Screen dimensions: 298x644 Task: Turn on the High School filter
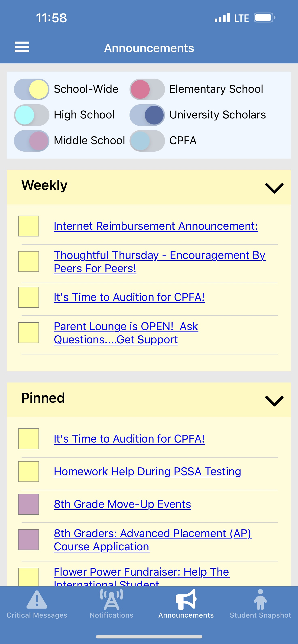pyautogui.click(x=32, y=115)
